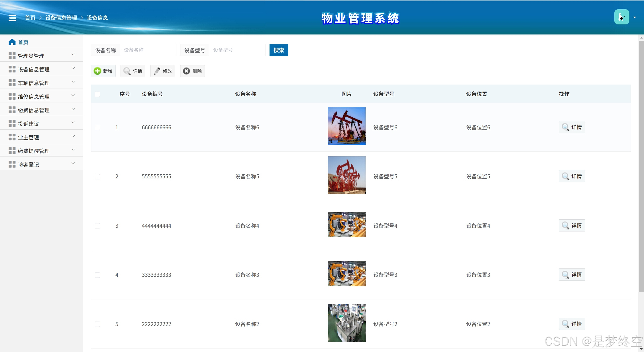Click the home icon in sidebar

point(12,42)
